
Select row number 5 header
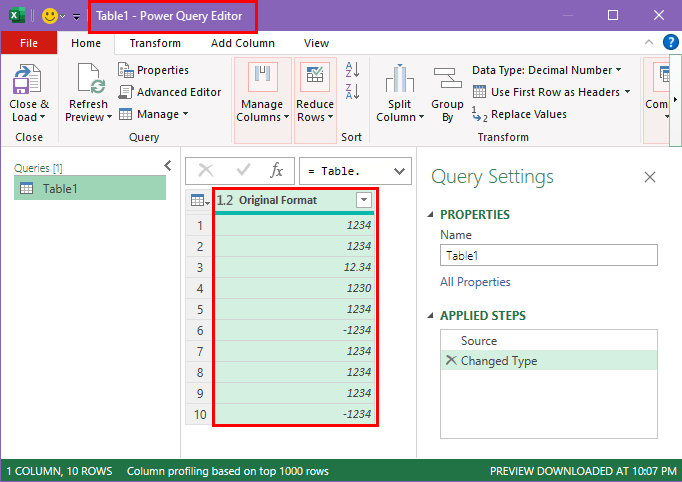(x=200, y=309)
